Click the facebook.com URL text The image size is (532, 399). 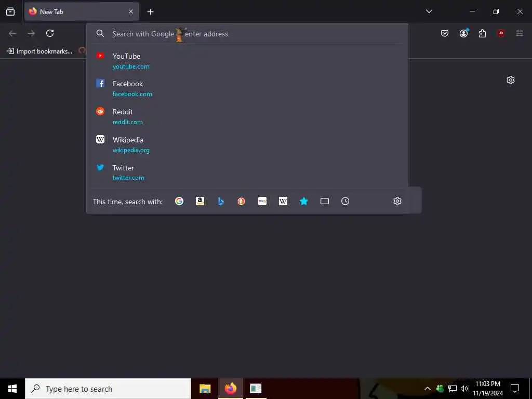coord(132,94)
